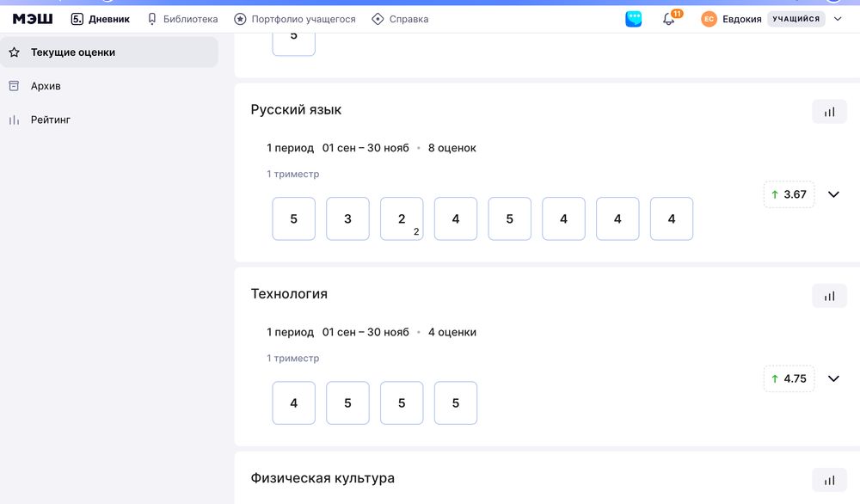Click the green arrow beside 3.67
This screenshot has width=860, height=504.
click(775, 194)
